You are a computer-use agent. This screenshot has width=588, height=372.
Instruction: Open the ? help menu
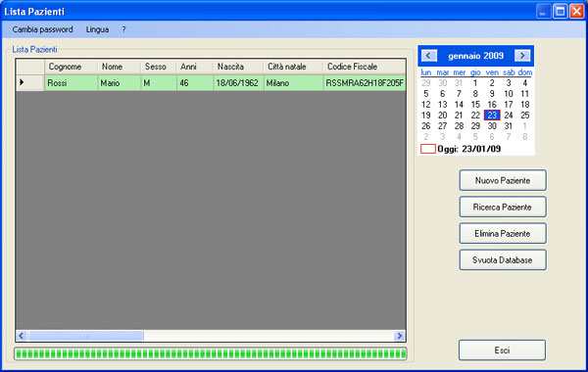coord(123,29)
